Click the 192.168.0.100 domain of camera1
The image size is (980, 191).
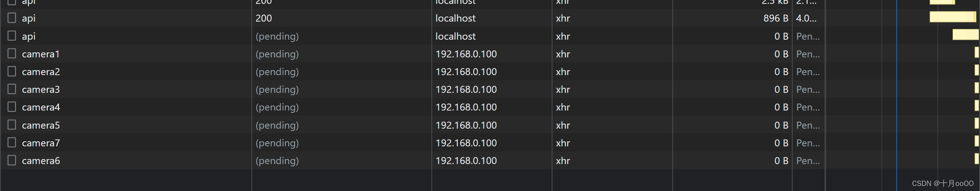(466, 54)
